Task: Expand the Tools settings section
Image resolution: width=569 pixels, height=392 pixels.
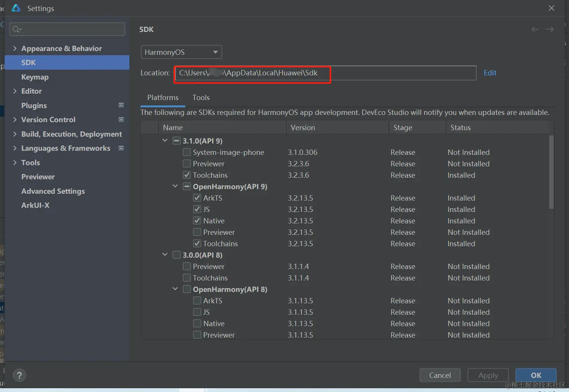Action: (x=15, y=163)
